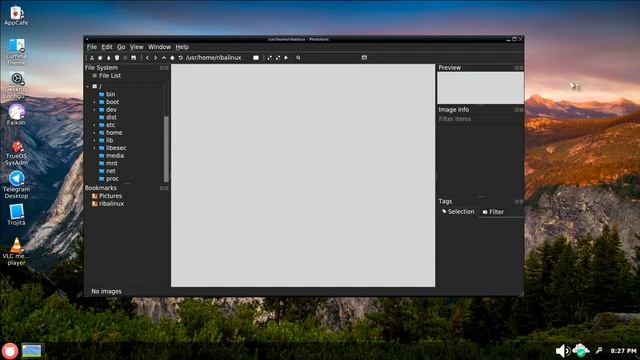Click the File List entry
Viewport: 640px width, 360px height.
[107, 76]
